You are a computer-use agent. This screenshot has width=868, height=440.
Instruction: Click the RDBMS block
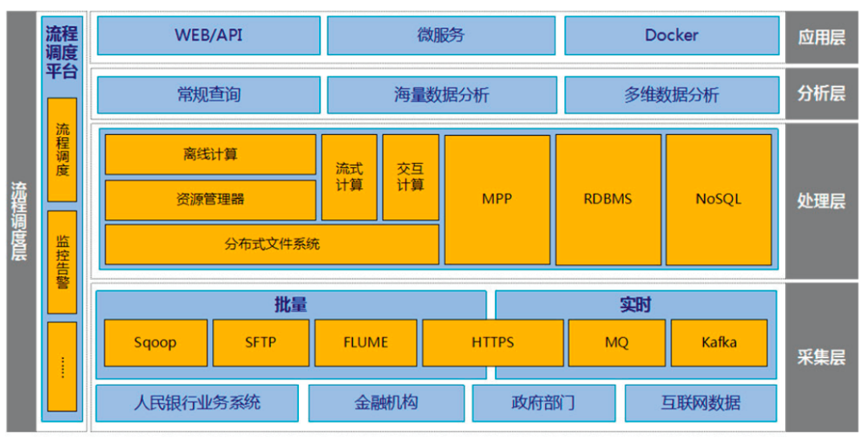click(608, 199)
